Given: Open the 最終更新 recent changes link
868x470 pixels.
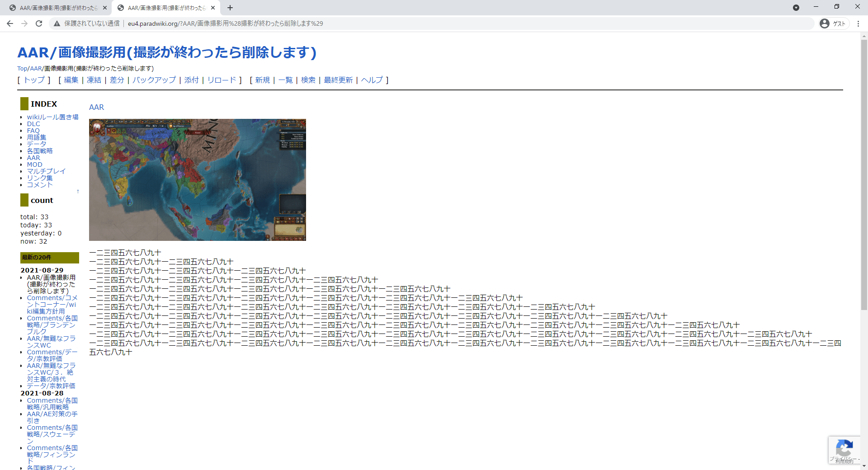Looking at the screenshot, I should (x=338, y=80).
